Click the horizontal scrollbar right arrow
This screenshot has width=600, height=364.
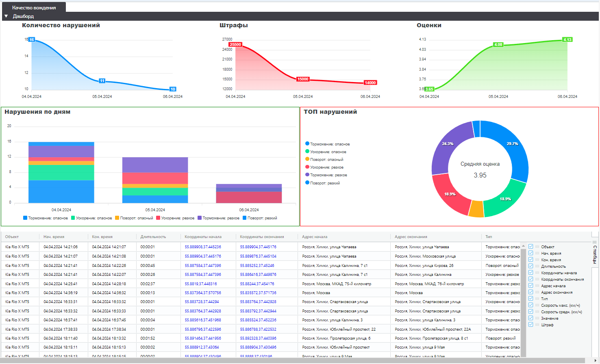(596, 361)
